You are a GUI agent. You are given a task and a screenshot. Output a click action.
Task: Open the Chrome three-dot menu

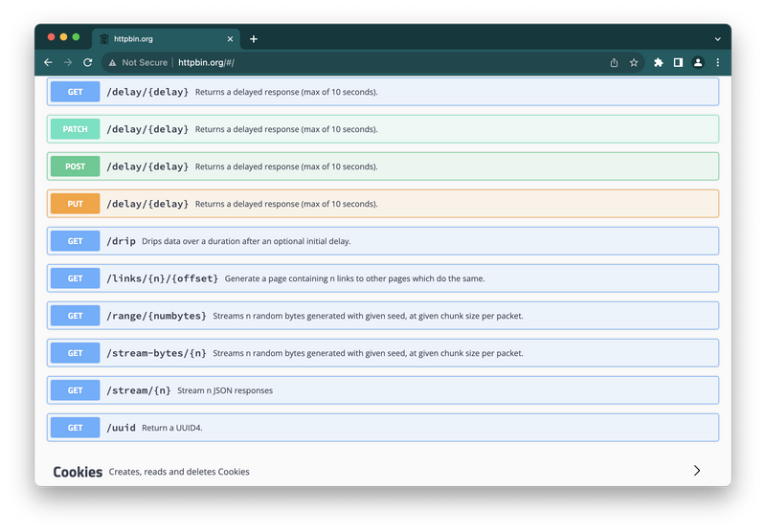pos(718,62)
